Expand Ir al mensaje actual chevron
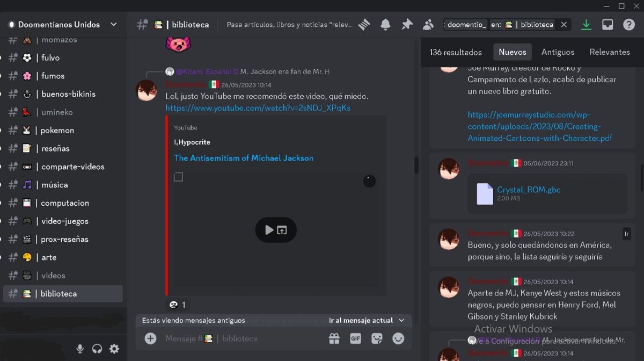This screenshot has width=644, height=361. (401, 320)
